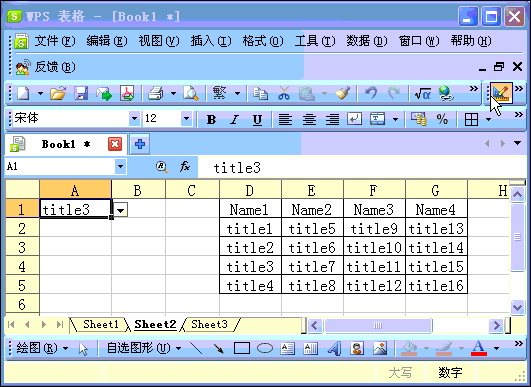Click the horizontal scrollbar right arrow
The image size is (531, 387).
(x=496, y=326)
